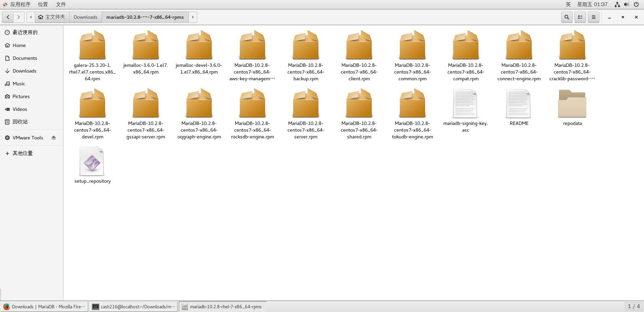
Task: Select MariaDB aws-key-management package
Action: click(x=252, y=56)
